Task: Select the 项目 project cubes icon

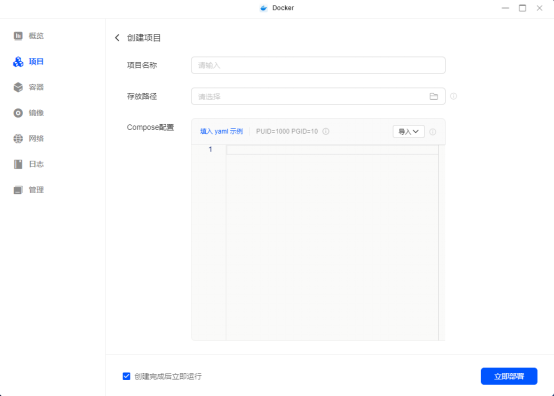Action: [18, 61]
